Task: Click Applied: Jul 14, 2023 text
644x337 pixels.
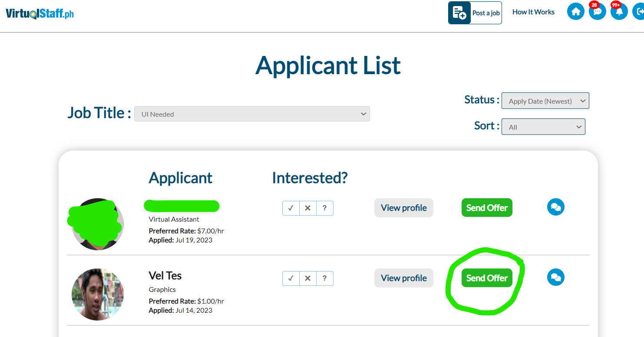Action: click(181, 311)
